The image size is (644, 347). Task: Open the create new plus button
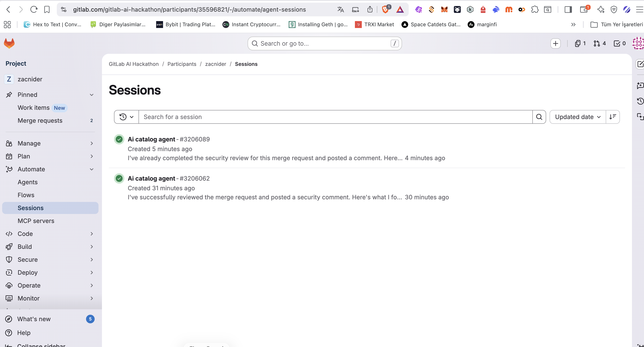pyautogui.click(x=555, y=43)
